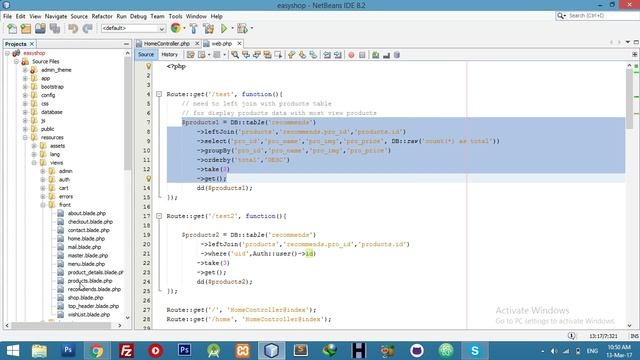Open XAMPP from the taskbar
This screenshot has width=640, height=360.
(242, 351)
